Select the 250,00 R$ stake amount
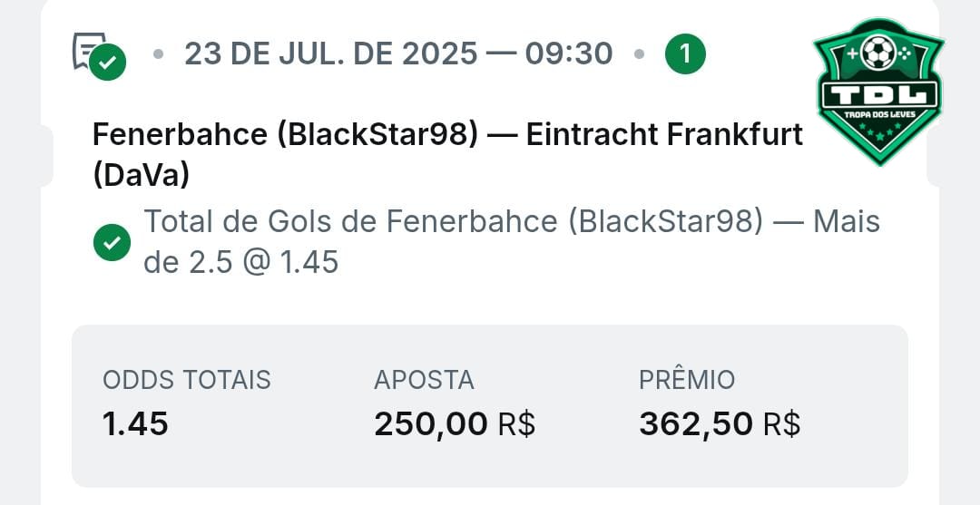The height and width of the screenshot is (505, 980). 455,423
